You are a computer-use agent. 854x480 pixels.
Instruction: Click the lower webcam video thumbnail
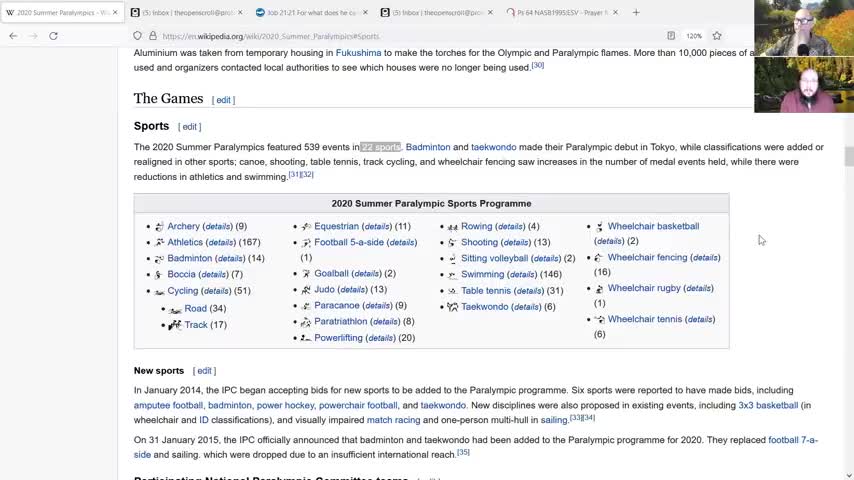(804, 84)
